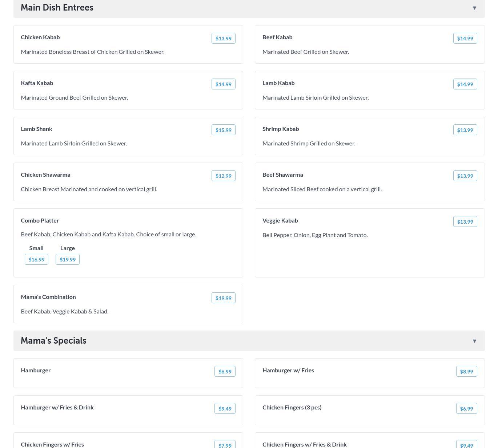Collapse the Mama's Specials section arrow

click(474, 341)
